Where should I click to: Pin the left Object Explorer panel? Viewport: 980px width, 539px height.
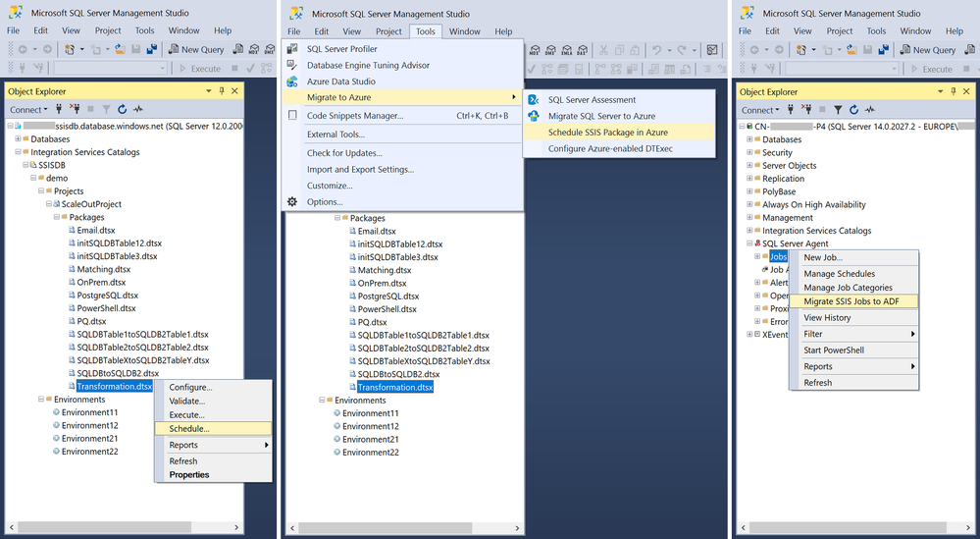[222, 91]
